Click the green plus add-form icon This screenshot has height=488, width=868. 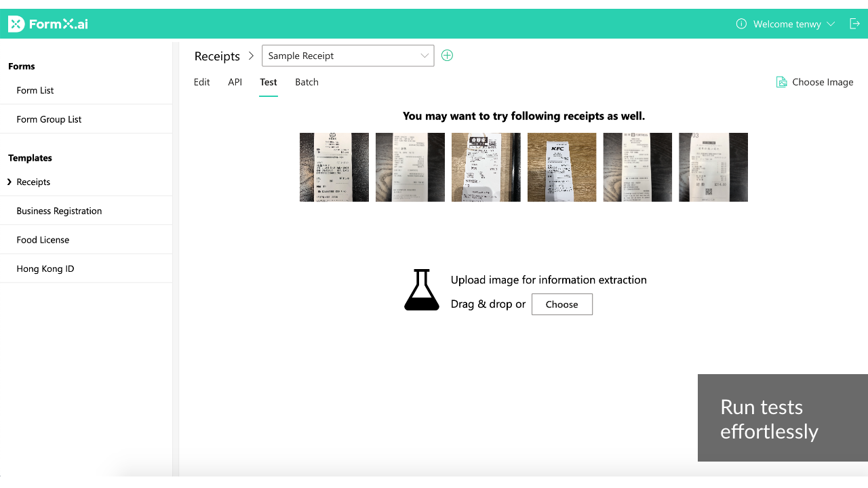pos(447,56)
